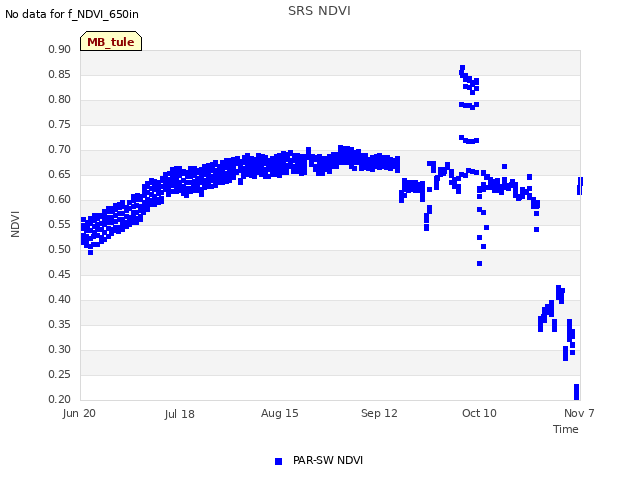Select the 0.35 y-axis value
Image resolution: width=640 pixels, height=480 pixels.
60,324
